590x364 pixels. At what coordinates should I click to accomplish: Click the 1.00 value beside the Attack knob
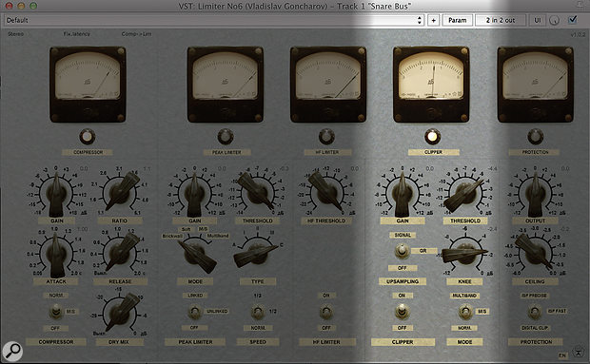(x=82, y=229)
